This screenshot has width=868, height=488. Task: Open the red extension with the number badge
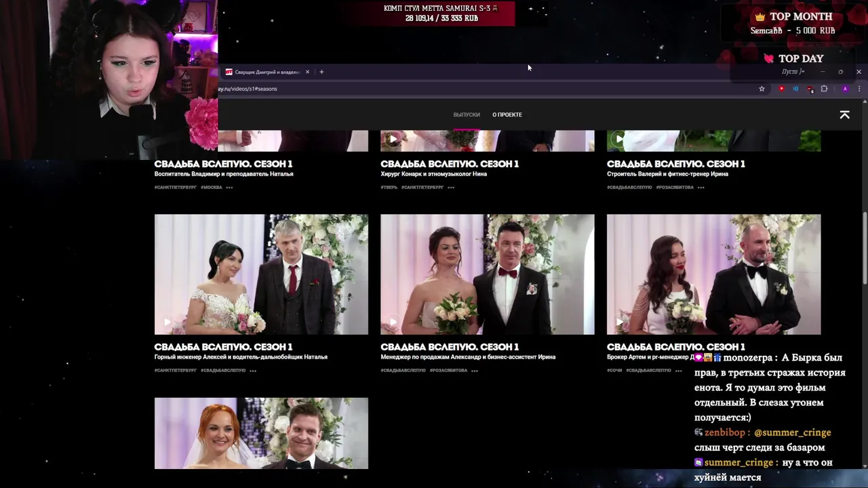tap(810, 89)
